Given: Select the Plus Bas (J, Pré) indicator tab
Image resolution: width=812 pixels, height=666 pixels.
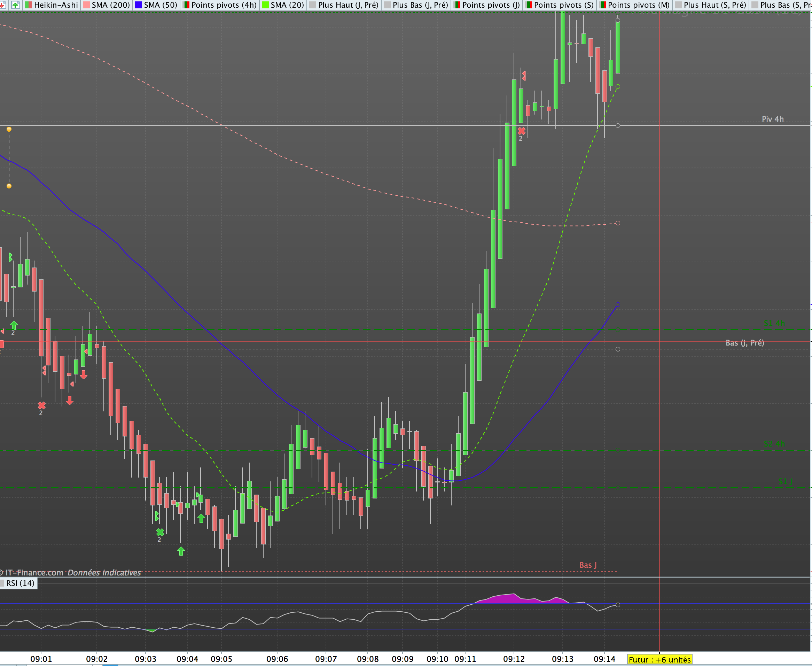Looking at the screenshot, I should coord(420,5).
